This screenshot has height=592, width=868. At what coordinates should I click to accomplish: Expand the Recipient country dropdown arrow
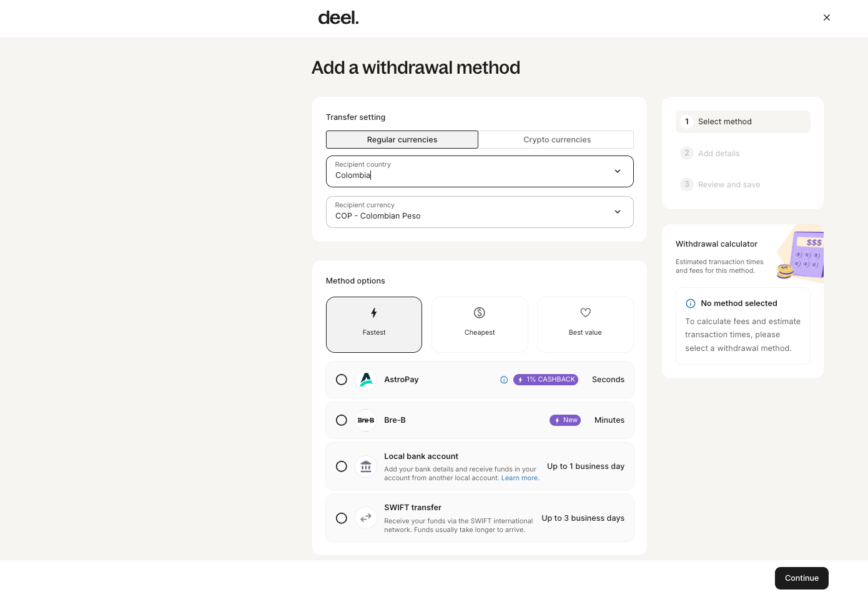618,171
